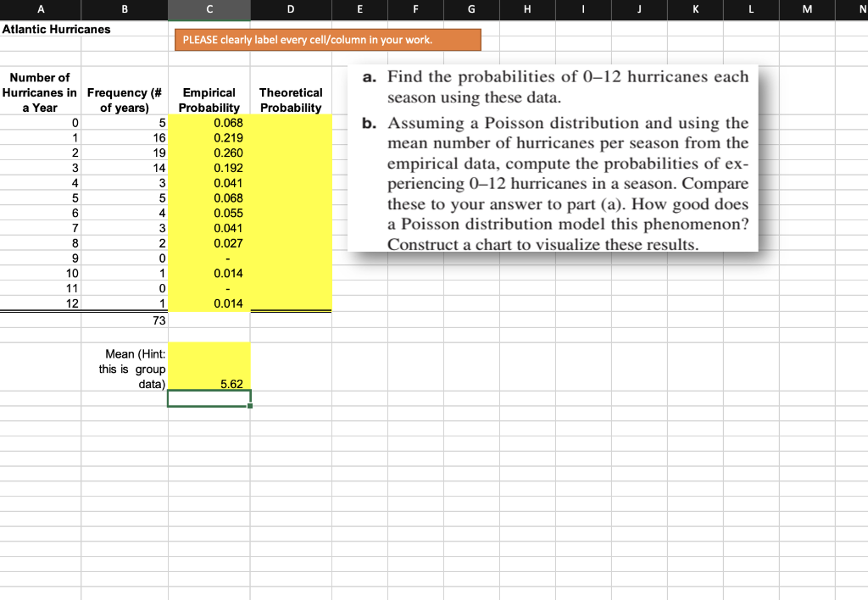Select the active empty cell below 5.62
The height and width of the screenshot is (600, 868).
point(209,398)
